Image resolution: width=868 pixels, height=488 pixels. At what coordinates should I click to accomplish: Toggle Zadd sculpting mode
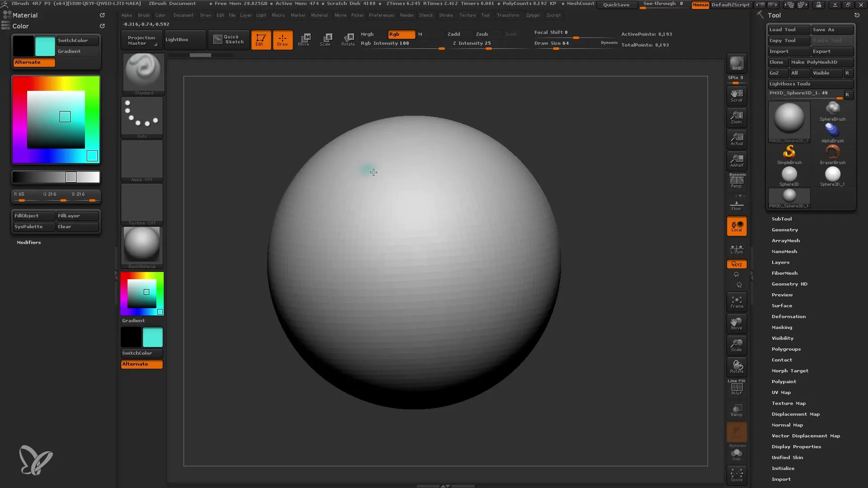(454, 34)
